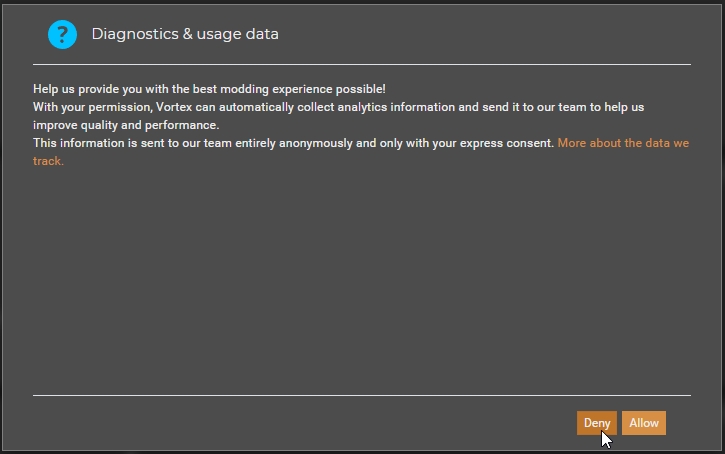This screenshot has height=454, width=725.
Task: Click the blue question mark icon
Action: tap(62, 34)
